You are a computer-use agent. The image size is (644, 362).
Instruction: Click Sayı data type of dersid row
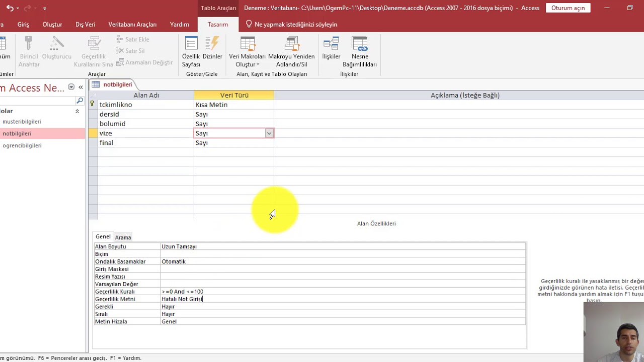234,114
